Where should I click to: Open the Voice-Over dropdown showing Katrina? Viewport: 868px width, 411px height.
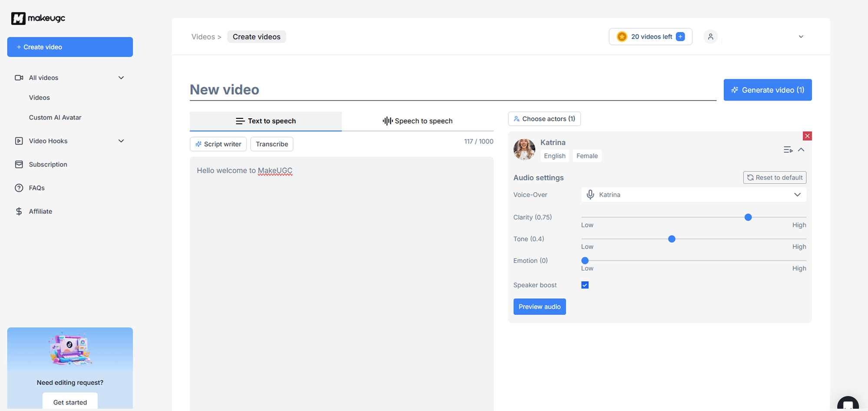coord(798,194)
